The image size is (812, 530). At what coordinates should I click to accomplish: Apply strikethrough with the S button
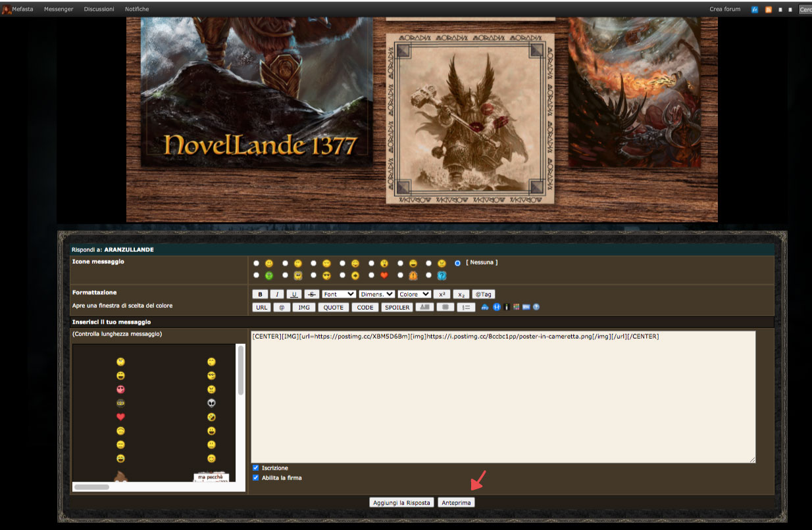[x=312, y=295]
